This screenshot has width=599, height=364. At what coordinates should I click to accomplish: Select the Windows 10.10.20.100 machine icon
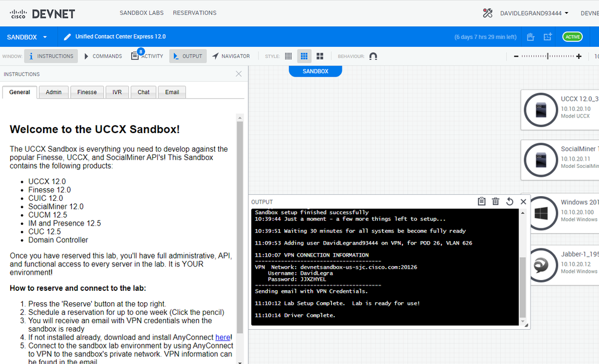(x=541, y=213)
